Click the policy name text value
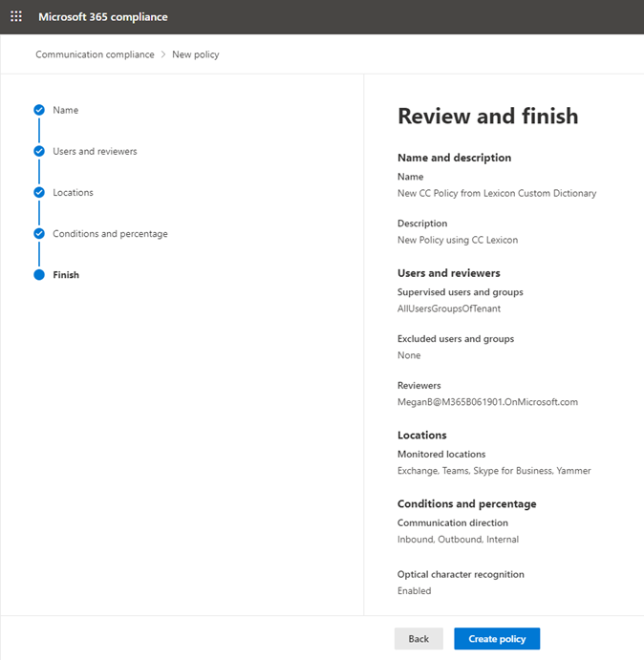644x660 pixels. point(497,193)
